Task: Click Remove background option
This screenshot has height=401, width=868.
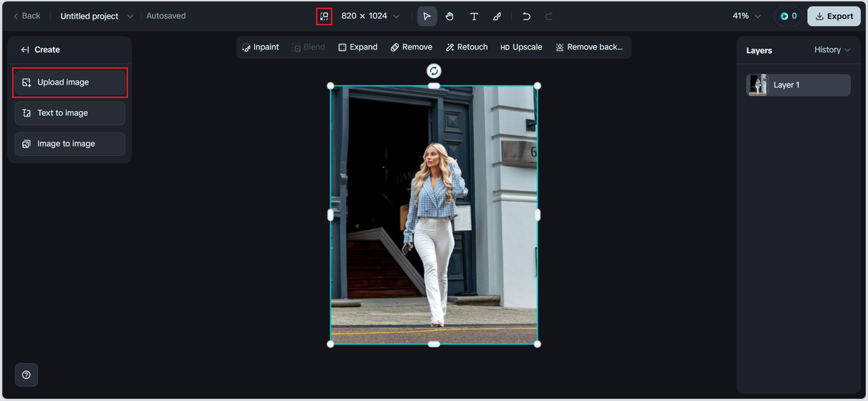Action: 589,47
